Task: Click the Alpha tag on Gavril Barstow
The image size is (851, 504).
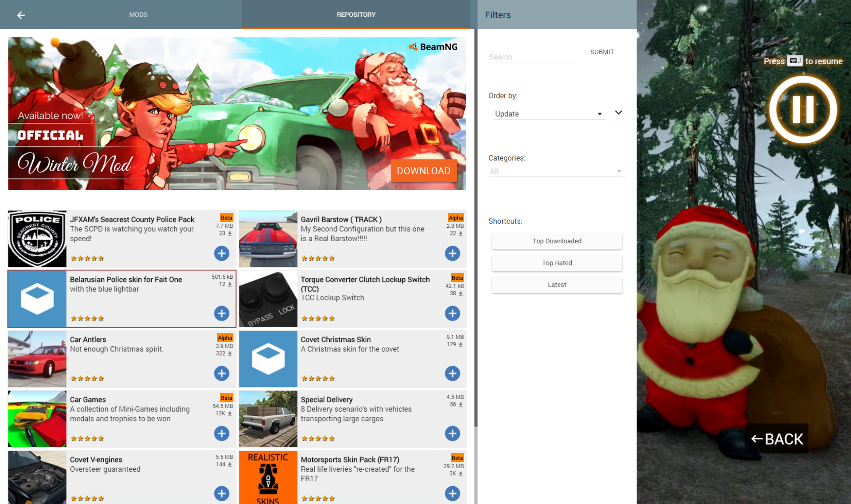Action: tap(456, 218)
